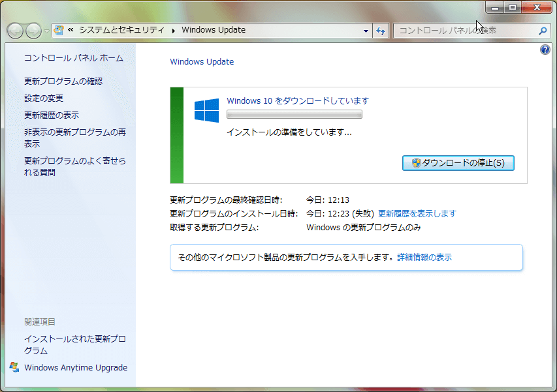The height and width of the screenshot is (392, 557).
Task: Open the recent pages dropdown arrow
Action: [x=46, y=31]
